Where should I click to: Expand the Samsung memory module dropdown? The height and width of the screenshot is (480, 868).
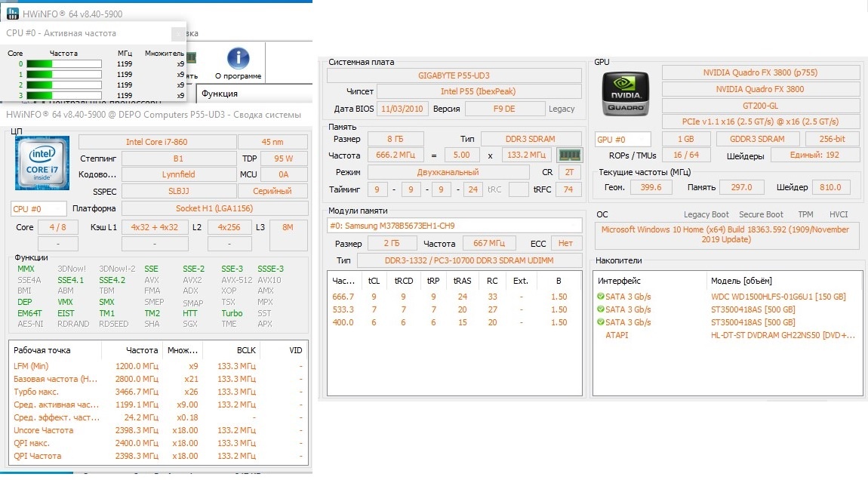[x=454, y=226]
